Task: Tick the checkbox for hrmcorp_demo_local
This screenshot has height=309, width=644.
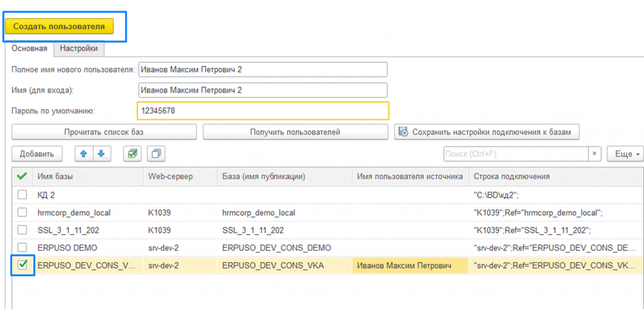Action: 22,213
